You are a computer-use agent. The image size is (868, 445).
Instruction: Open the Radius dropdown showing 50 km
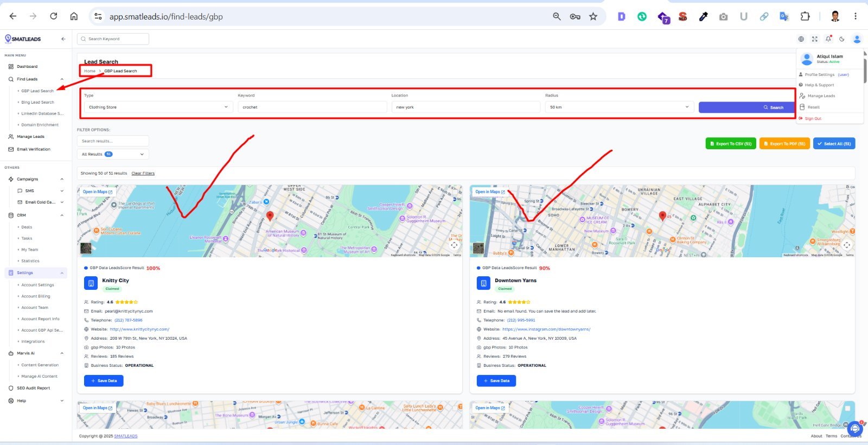click(620, 107)
